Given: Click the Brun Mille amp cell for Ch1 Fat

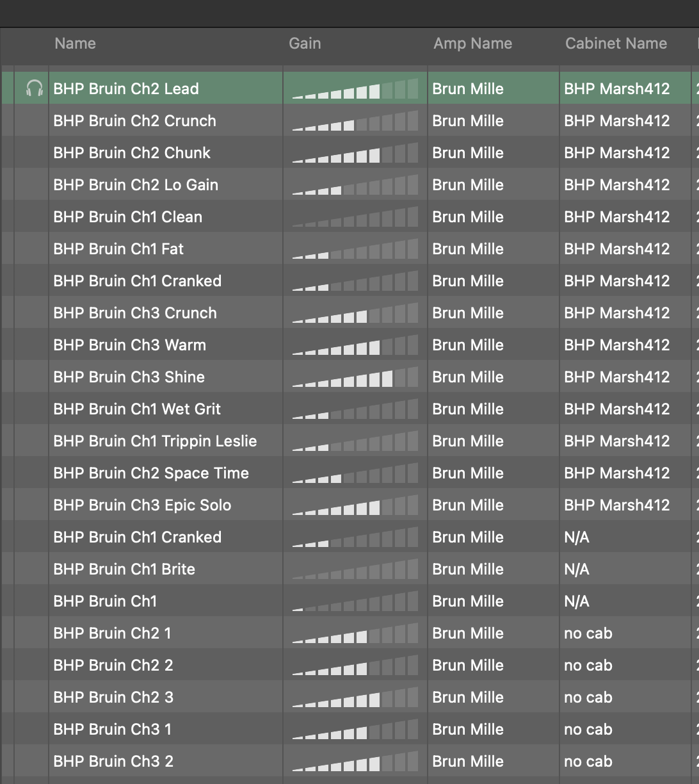Looking at the screenshot, I should [468, 249].
